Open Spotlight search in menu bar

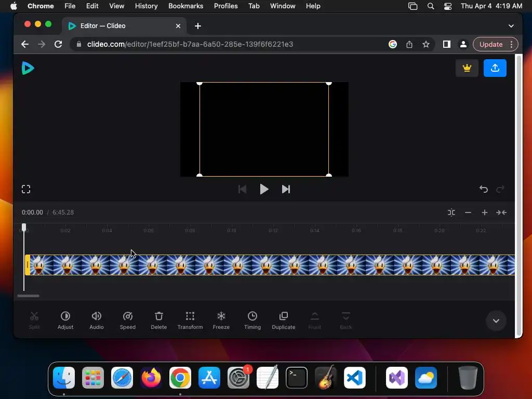(x=431, y=6)
